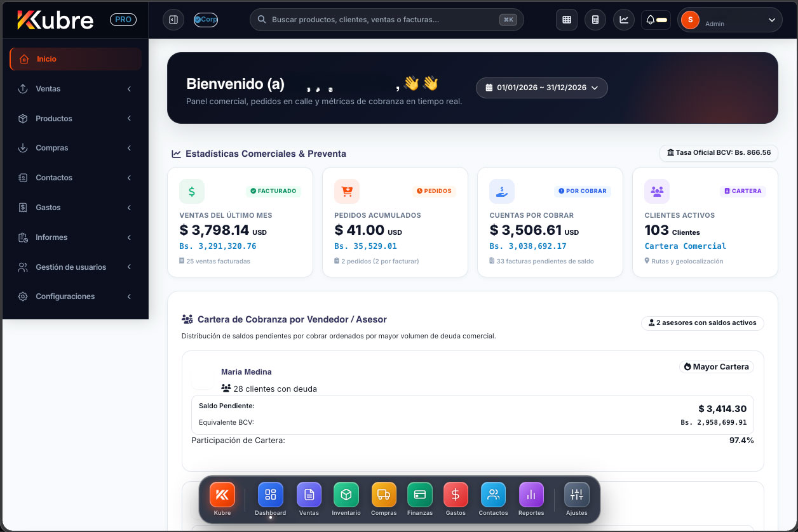The width and height of the screenshot is (798, 532).
Task: Click the Tasa Oficial BCV badge
Action: 719,153
